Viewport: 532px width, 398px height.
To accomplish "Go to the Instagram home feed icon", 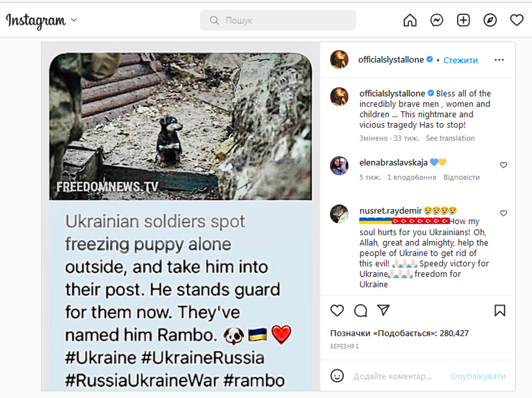I will click(410, 20).
